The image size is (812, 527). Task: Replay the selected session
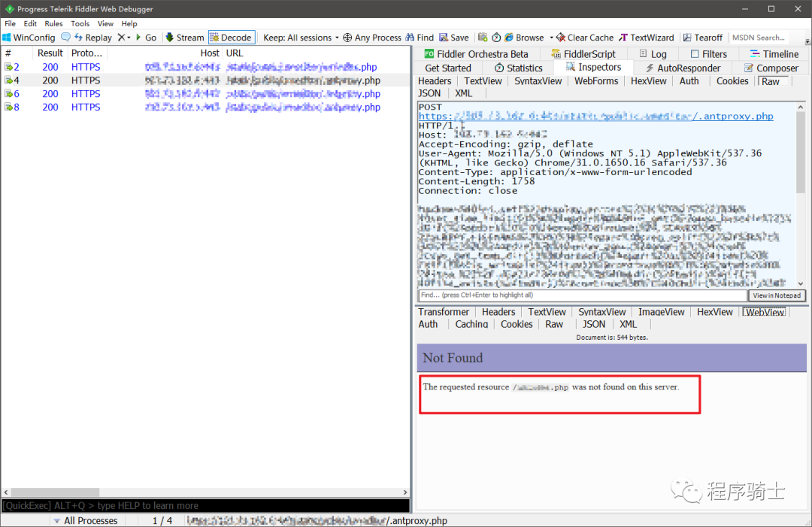click(x=93, y=38)
